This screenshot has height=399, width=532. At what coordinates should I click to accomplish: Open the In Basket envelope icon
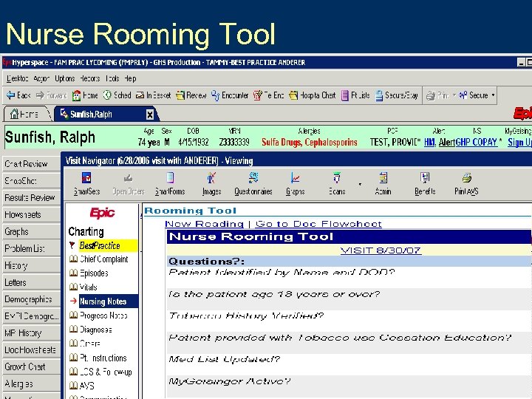click(140, 95)
